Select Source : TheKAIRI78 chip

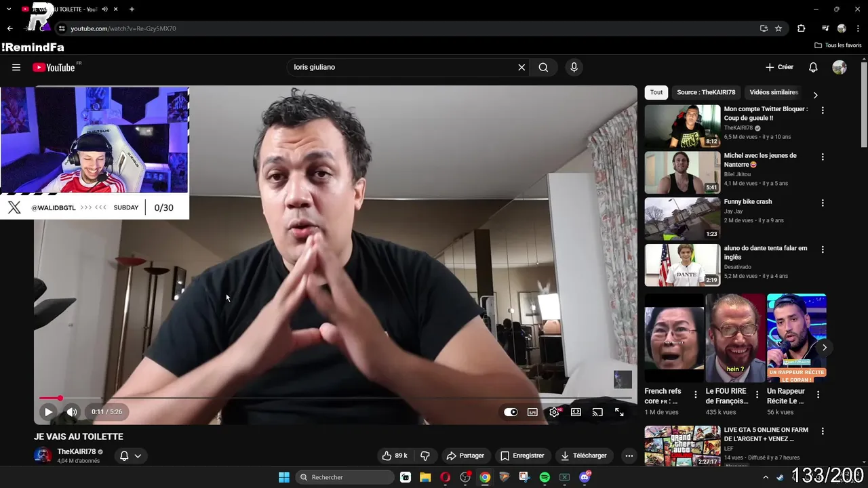click(706, 92)
